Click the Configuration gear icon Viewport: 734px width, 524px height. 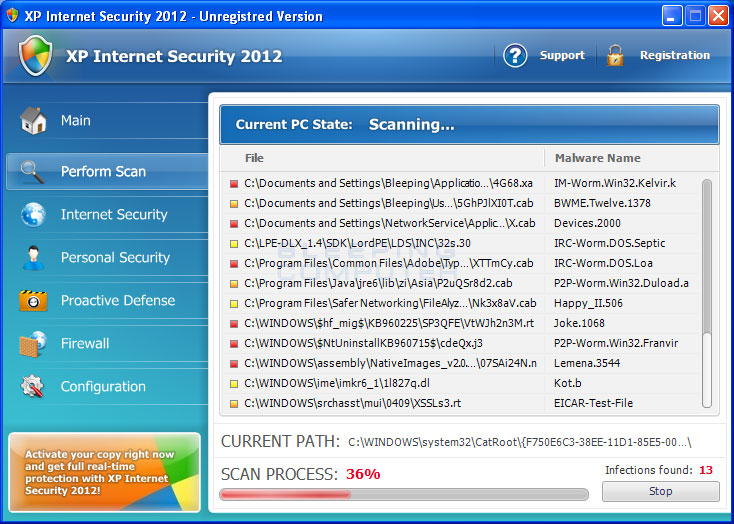(32, 386)
